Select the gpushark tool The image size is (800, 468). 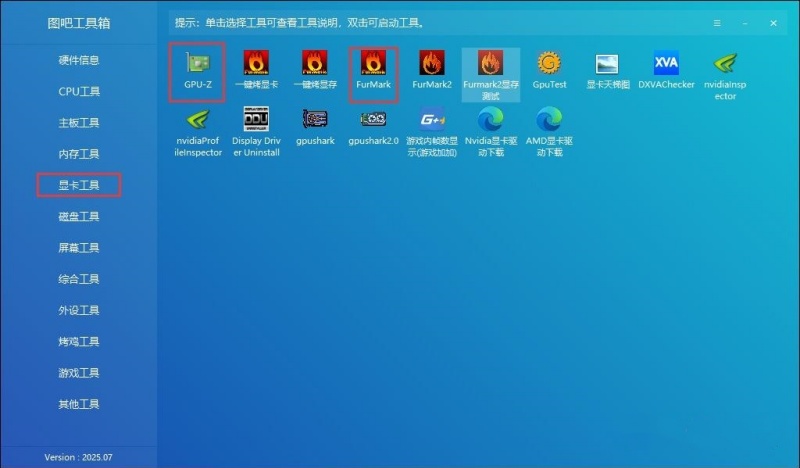(x=315, y=127)
